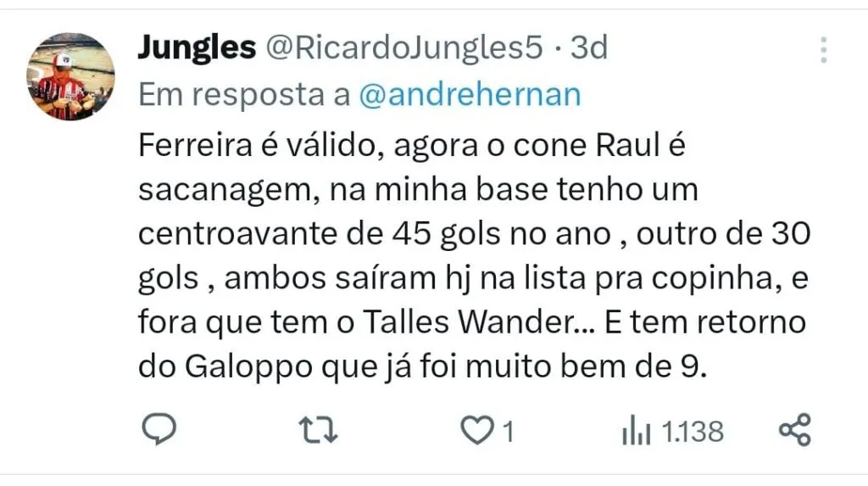Click the share icon below the tweet
The image size is (868, 486).
pos(795,430)
